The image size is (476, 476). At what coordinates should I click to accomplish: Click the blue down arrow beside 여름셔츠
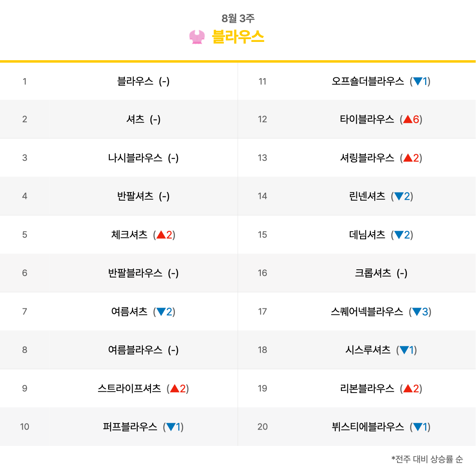point(161,312)
